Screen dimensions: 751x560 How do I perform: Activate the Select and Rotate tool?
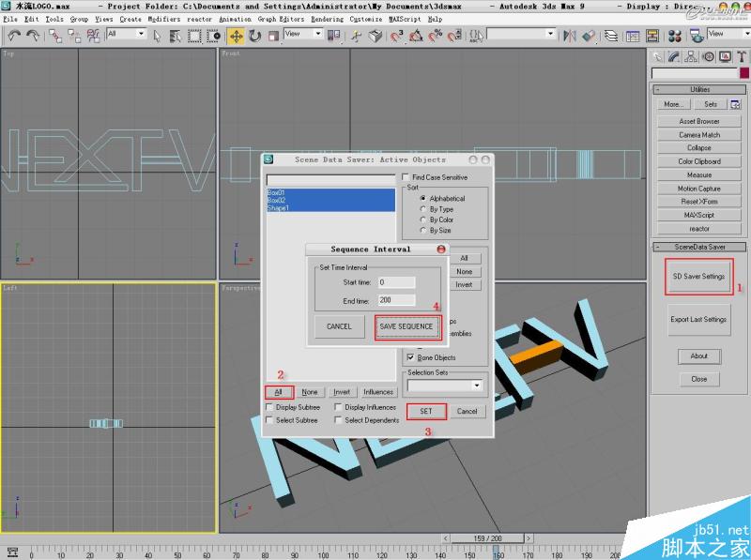[x=255, y=35]
